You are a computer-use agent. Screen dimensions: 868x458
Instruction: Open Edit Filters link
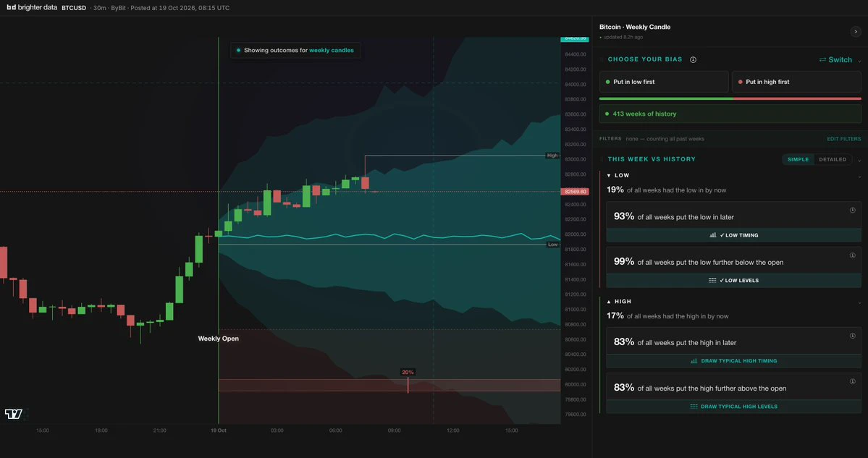[843, 139]
